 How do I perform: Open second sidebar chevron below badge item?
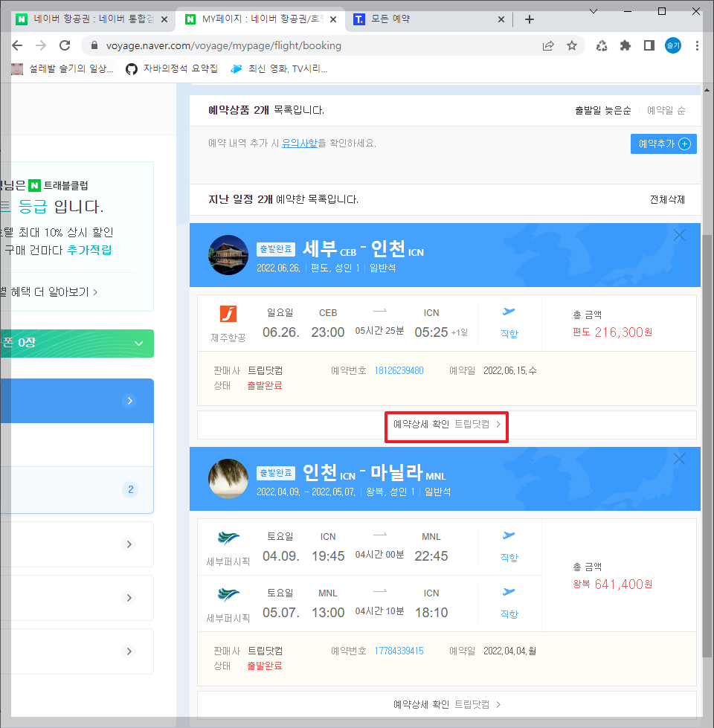tap(129, 598)
